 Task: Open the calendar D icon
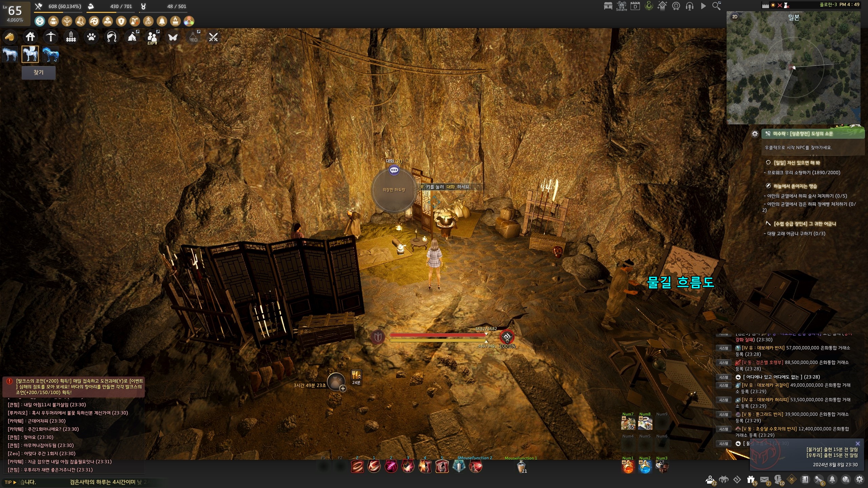[635, 6]
